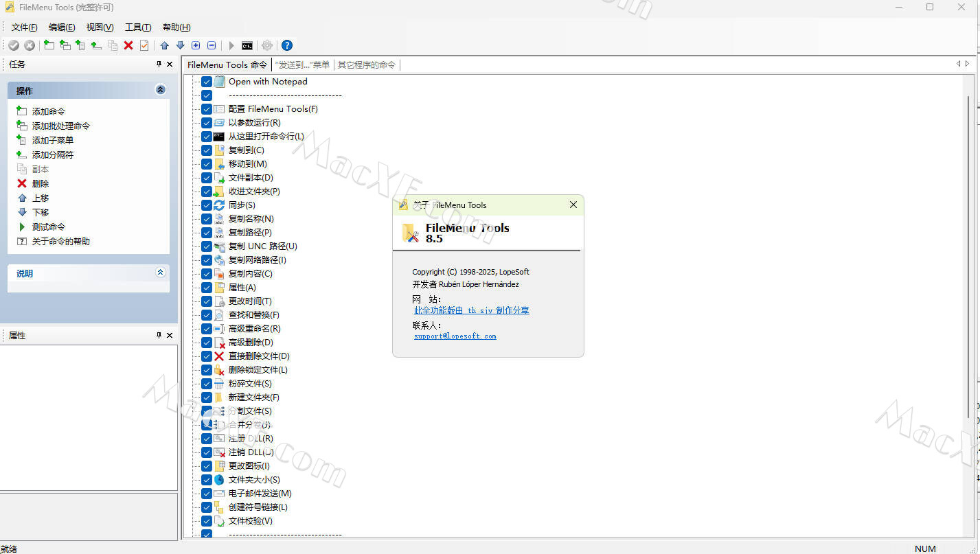Image resolution: width=980 pixels, height=554 pixels.
Task: Toggle the 高级重命名(R) checkbox
Action: tap(207, 329)
